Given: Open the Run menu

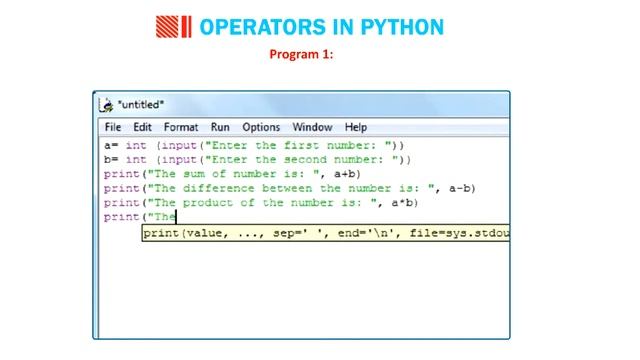Looking at the screenshot, I should click(x=220, y=127).
